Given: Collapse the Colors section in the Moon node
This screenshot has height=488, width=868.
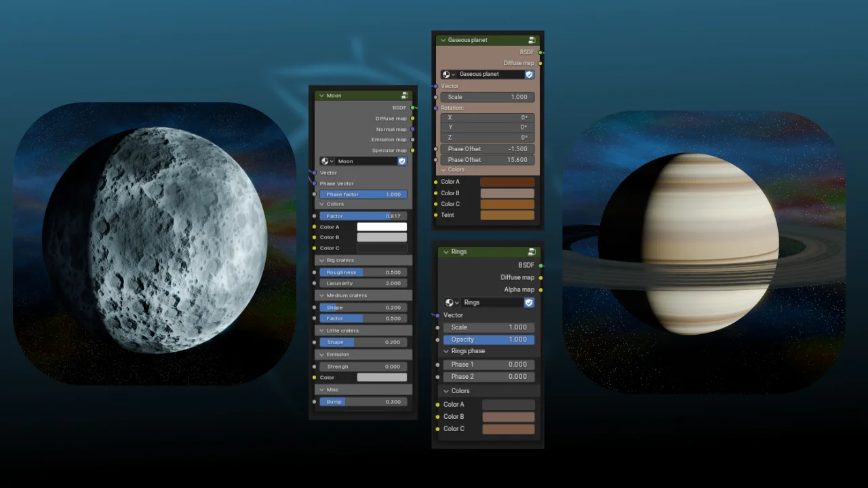Looking at the screenshot, I should (321, 205).
